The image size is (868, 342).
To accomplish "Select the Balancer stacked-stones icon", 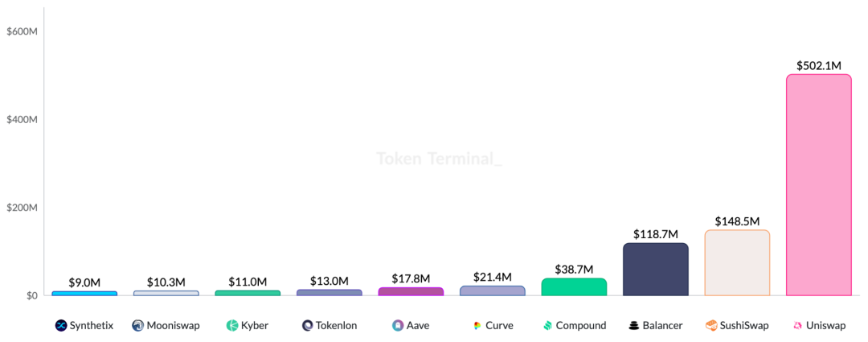I will pos(634,325).
